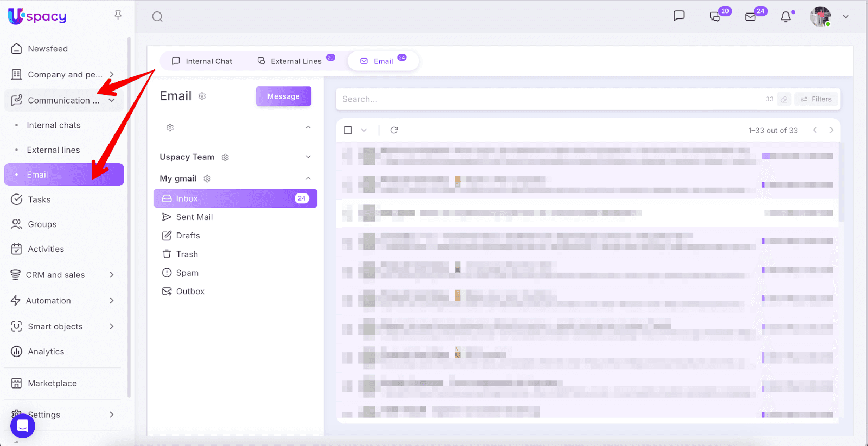Open Uspacy Team mailbox settings gear
Screen dimensions: 868x446
[225, 157]
